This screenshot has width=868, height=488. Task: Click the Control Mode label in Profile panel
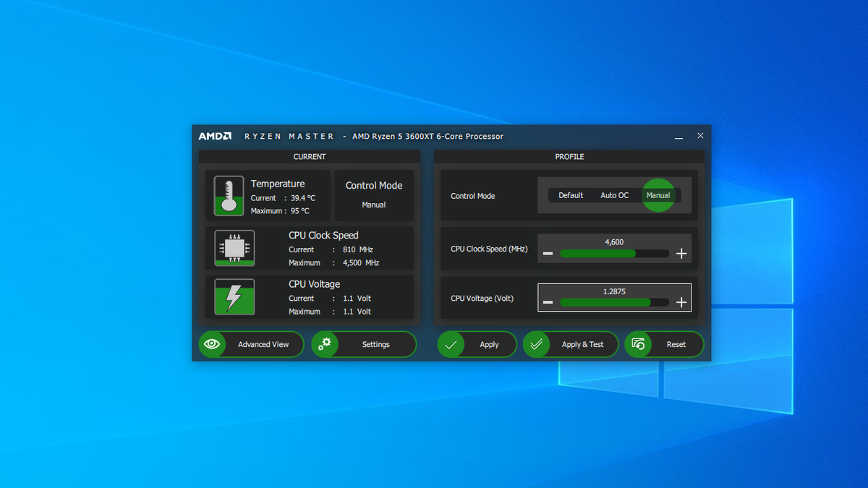coord(472,196)
